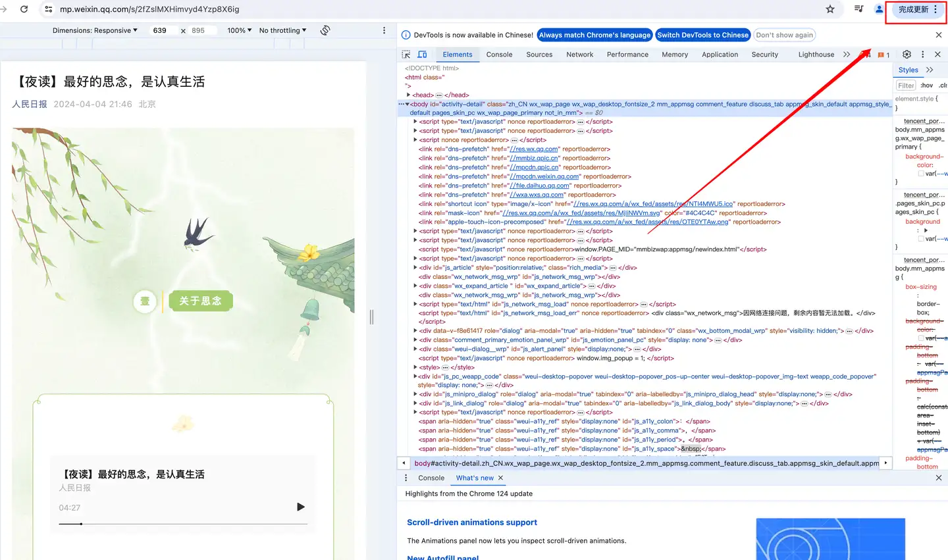Seek the audio progress slider
948x560 pixels.
183,524
